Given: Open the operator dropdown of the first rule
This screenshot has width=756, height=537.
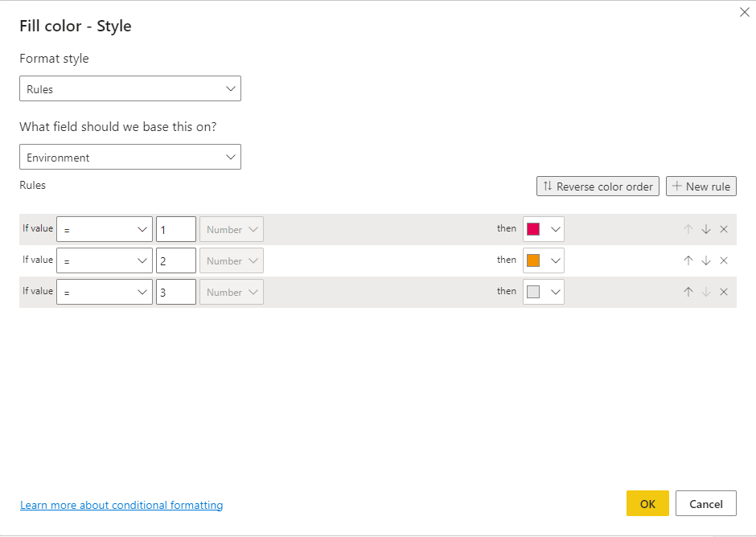Looking at the screenshot, I should [104, 228].
